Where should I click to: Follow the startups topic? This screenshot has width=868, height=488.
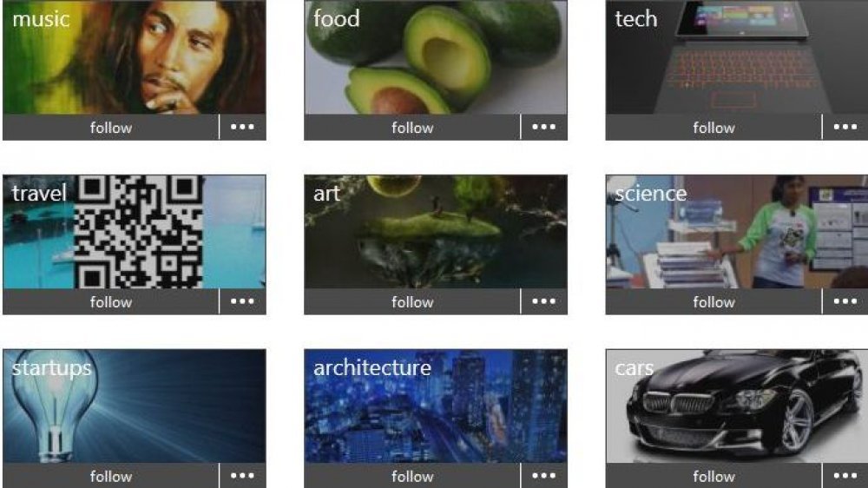click(111, 476)
